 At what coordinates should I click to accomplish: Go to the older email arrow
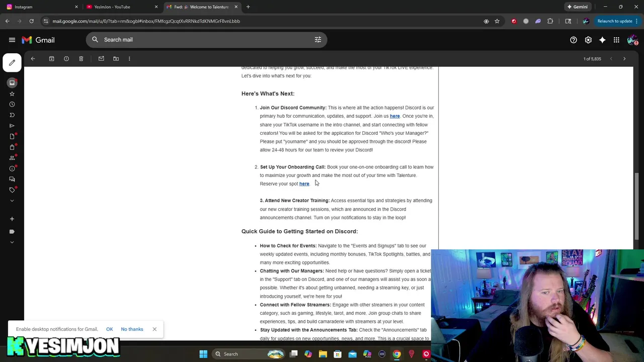click(624, 59)
